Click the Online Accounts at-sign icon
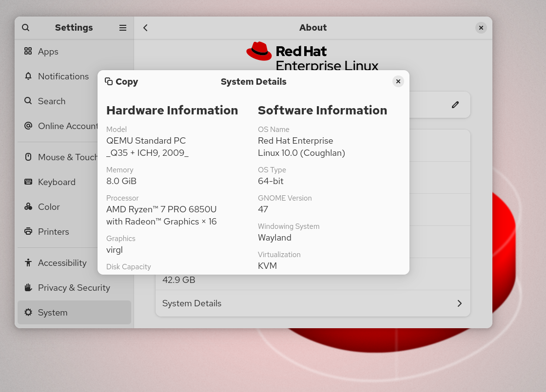Viewport: 546px width, 392px height. pyautogui.click(x=28, y=126)
